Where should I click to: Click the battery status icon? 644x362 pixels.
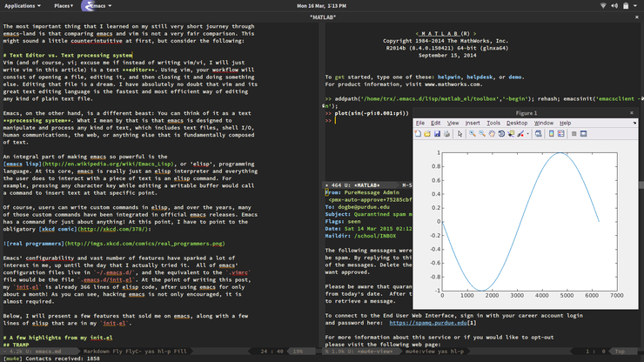click(626, 6)
